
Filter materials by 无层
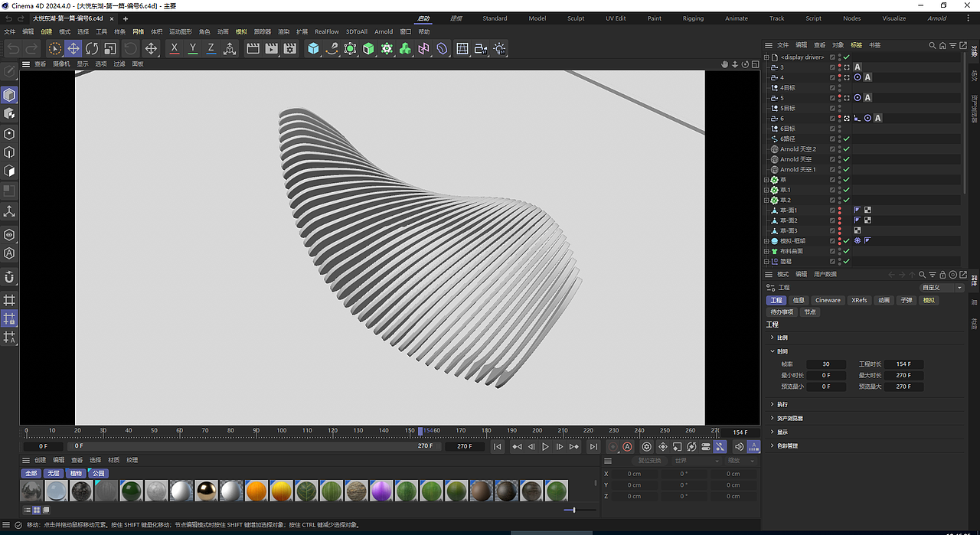pos(53,473)
